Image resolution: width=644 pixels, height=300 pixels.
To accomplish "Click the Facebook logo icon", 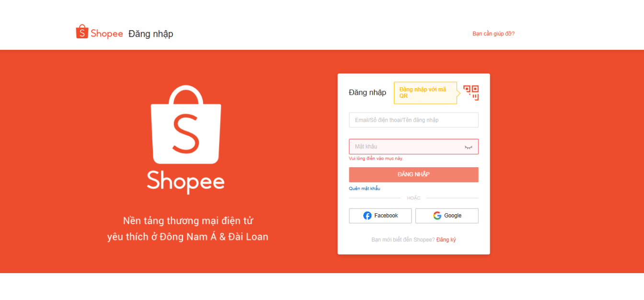I will (x=367, y=216).
